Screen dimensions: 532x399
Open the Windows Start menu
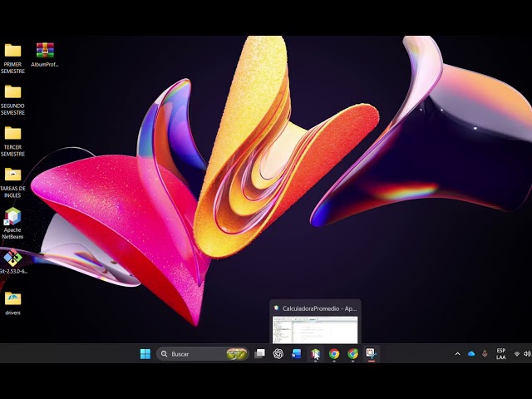(145, 354)
